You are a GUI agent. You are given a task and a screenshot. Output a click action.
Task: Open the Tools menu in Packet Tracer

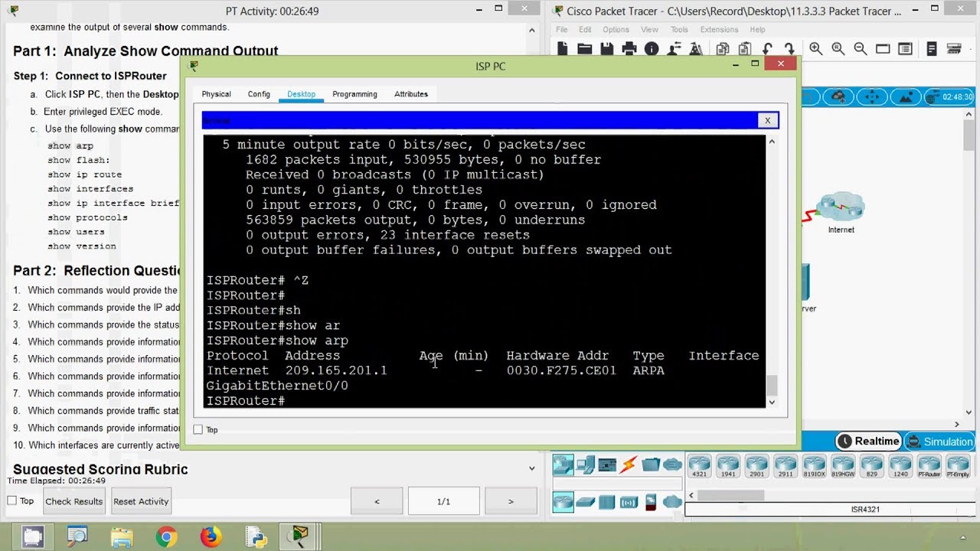tap(679, 30)
